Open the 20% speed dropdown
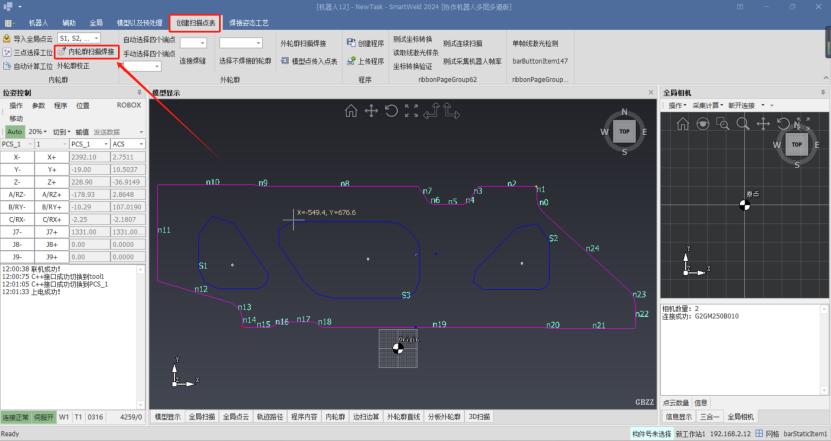 click(x=38, y=131)
